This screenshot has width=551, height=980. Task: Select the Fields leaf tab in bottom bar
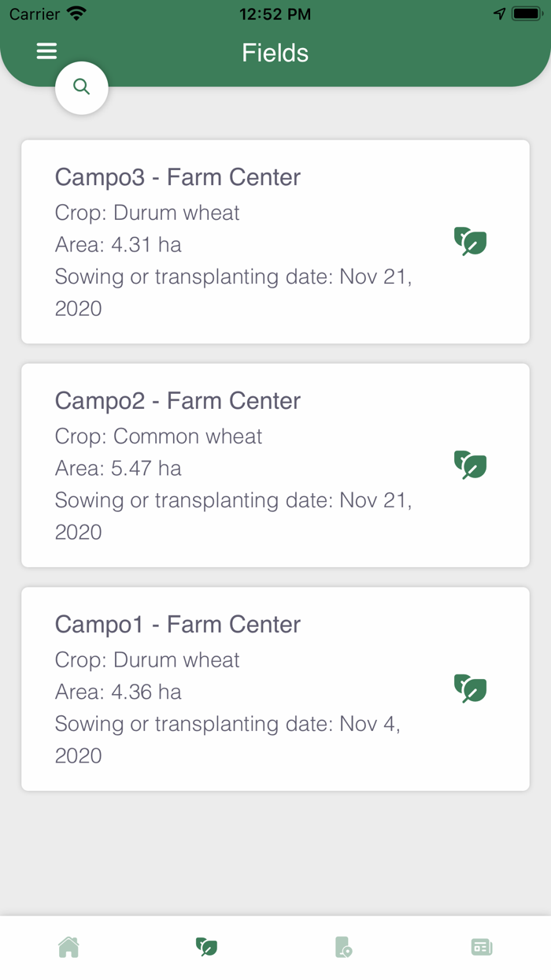206,946
